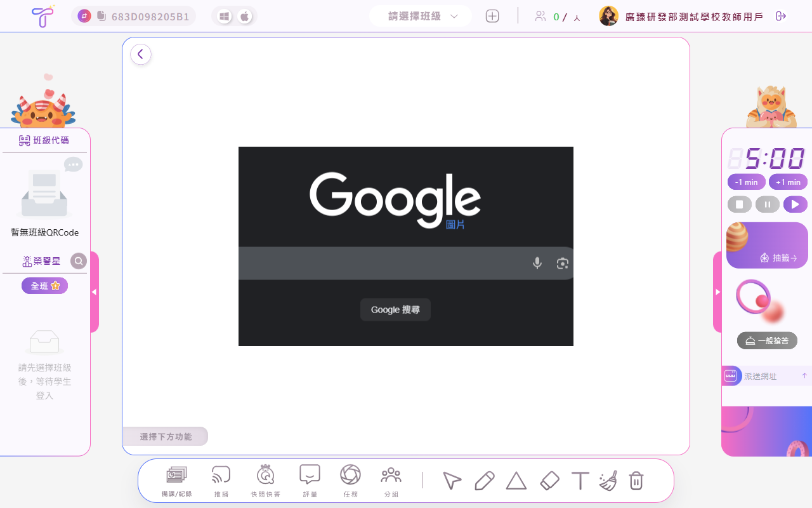Start a 快問快答 quick quiz
The image size is (812, 508).
[265, 481]
